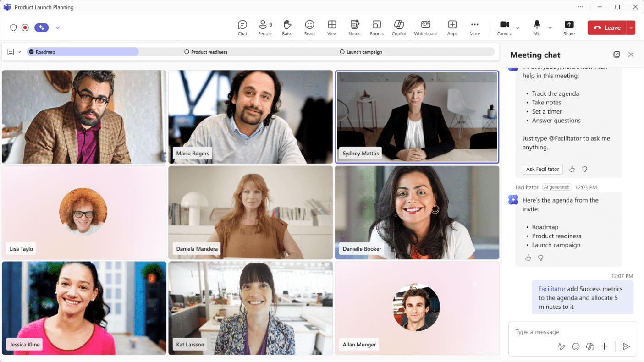Open recording options chevron near AI sparkle
Screen dimensions: 644x362
click(58, 27)
